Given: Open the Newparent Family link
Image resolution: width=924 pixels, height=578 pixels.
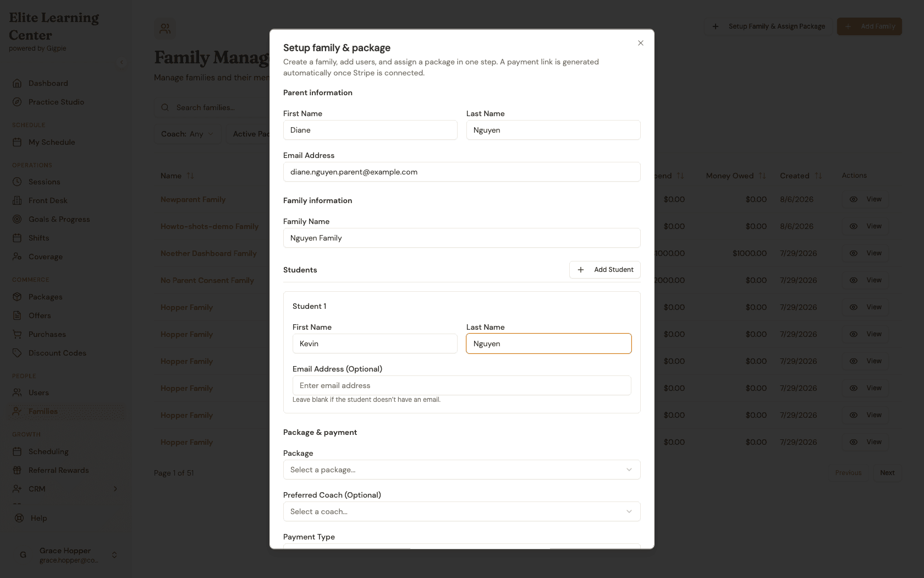Looking at the screenshot, I should point(193,199).
